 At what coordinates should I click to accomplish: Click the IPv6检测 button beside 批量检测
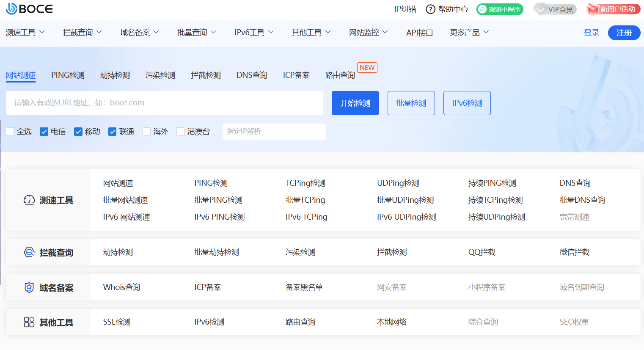[x=467, y=103]
